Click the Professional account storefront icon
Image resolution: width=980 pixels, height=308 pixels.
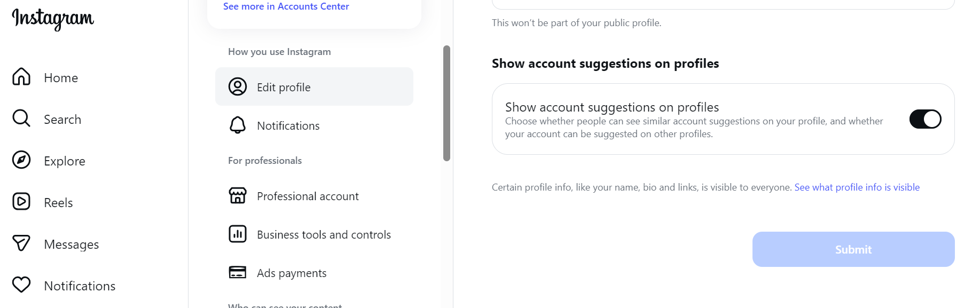click(x=238, y=195)
